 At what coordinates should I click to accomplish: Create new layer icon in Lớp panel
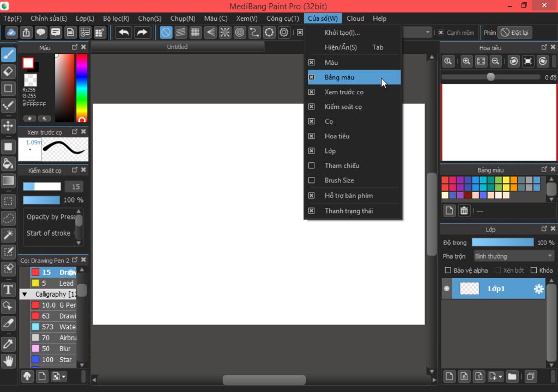click(x=450, y=376)
